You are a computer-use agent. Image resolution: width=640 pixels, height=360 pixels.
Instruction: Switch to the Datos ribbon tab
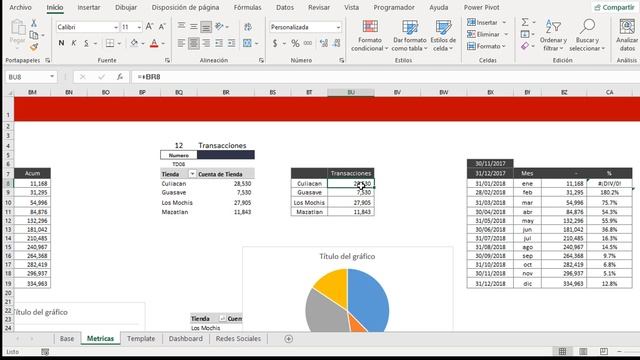tap(284, 7)
